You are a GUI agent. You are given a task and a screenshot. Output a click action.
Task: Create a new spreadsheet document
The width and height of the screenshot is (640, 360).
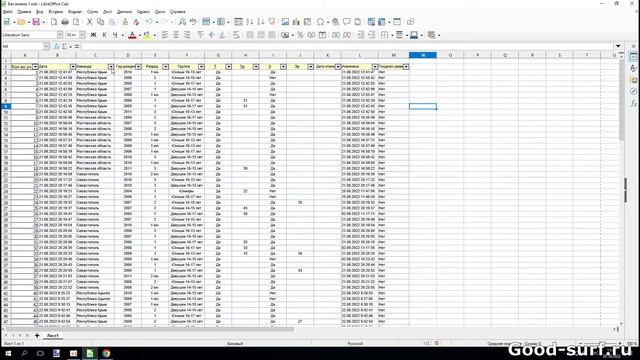pos(7,22)
